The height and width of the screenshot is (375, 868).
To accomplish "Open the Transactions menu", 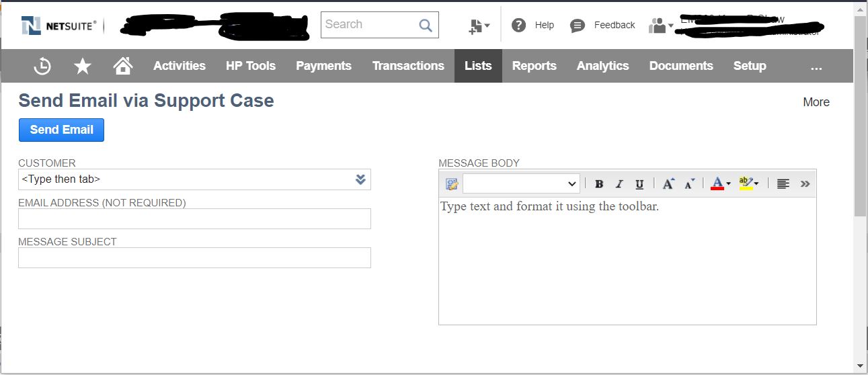I will point(408,66).
